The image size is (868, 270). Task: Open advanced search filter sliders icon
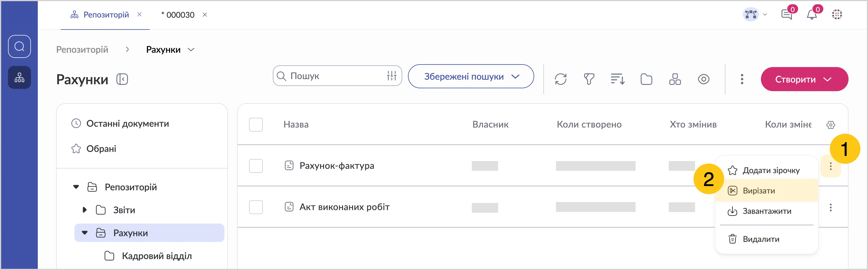click(392, 76)
